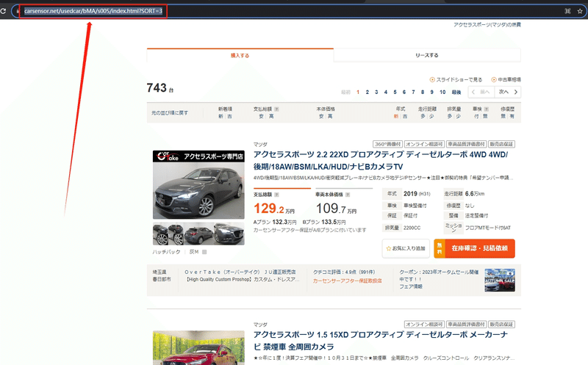The height and width of the screenshot is (365, 588).
Task: Sort 排気量 by 多 (largest)
Action: pos(450,117)
